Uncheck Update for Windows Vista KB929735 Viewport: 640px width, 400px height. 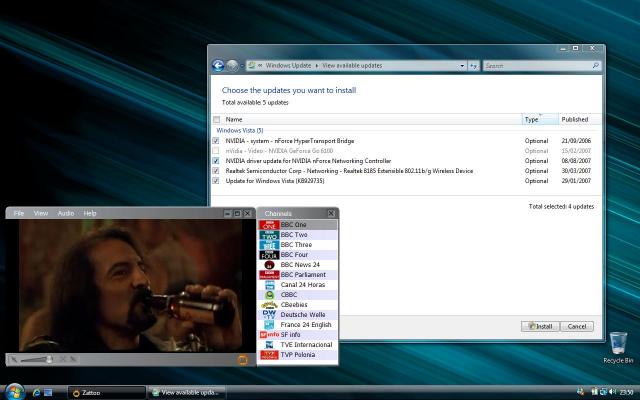[216, 181]
